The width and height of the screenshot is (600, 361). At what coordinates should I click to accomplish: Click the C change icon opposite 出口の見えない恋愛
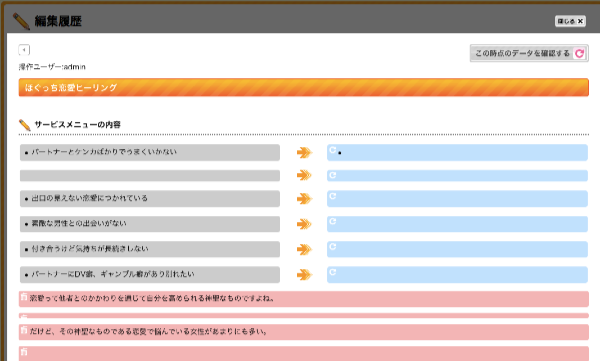(333, 196)
